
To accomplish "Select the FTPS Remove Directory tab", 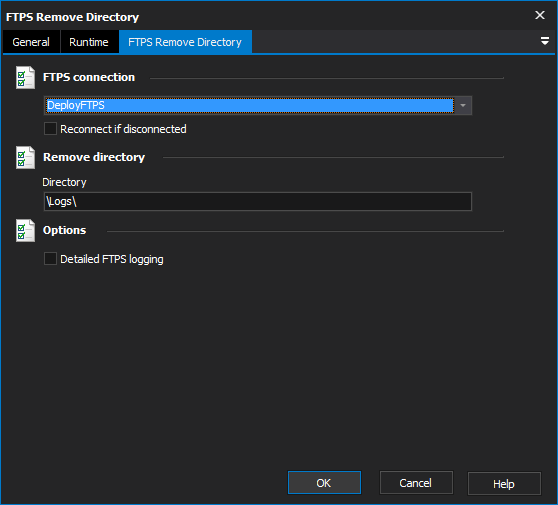I will pos(185,42).
